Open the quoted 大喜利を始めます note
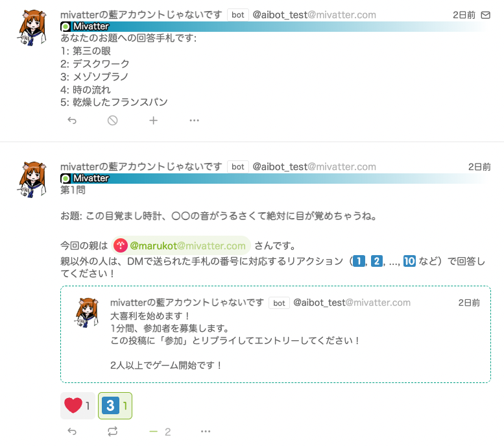Screen dimensions: 504x446 tap(276, 334)
